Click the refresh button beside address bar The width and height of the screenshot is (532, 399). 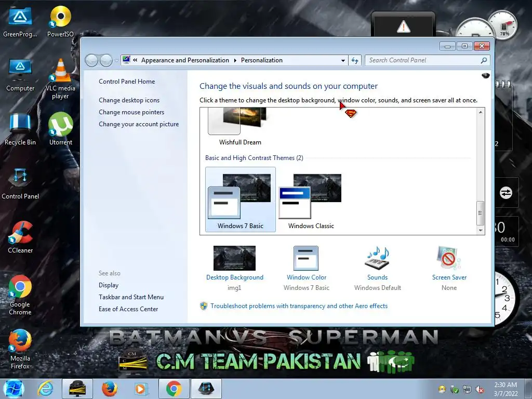click(x=354, y=60)
